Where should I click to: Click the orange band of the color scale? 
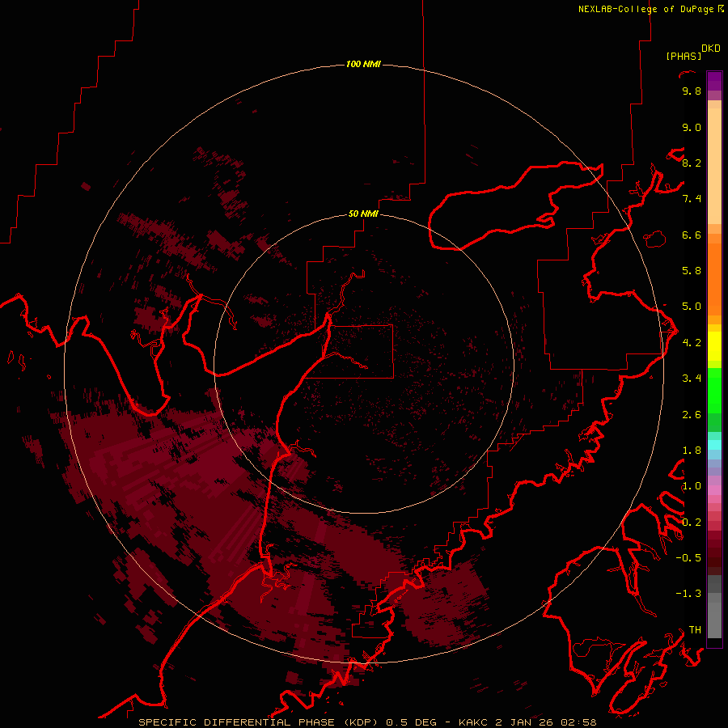[x=714, y=280]
